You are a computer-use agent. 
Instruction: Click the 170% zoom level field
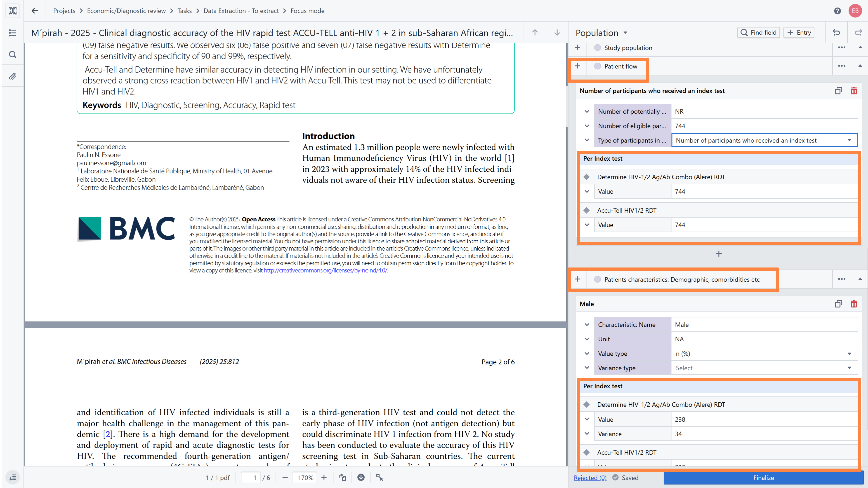point(305,477)
